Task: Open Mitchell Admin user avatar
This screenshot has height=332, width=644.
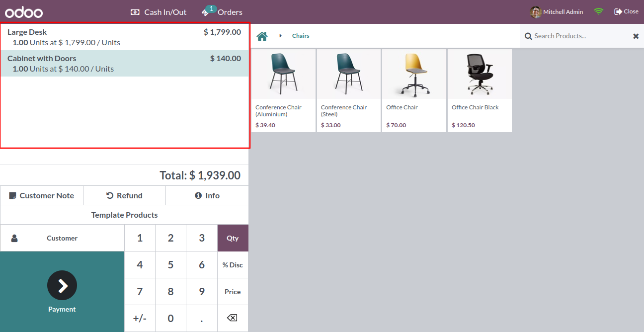Action: (x=536, y=11)
